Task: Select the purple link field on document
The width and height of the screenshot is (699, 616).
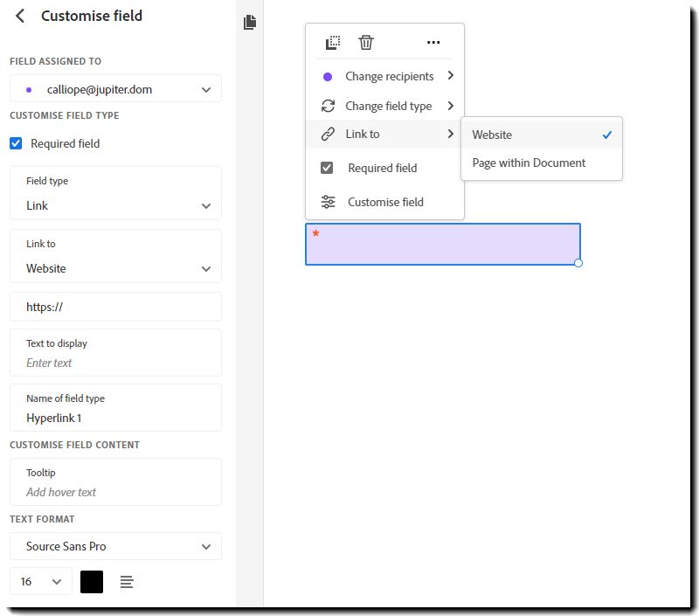Action: 443,245
